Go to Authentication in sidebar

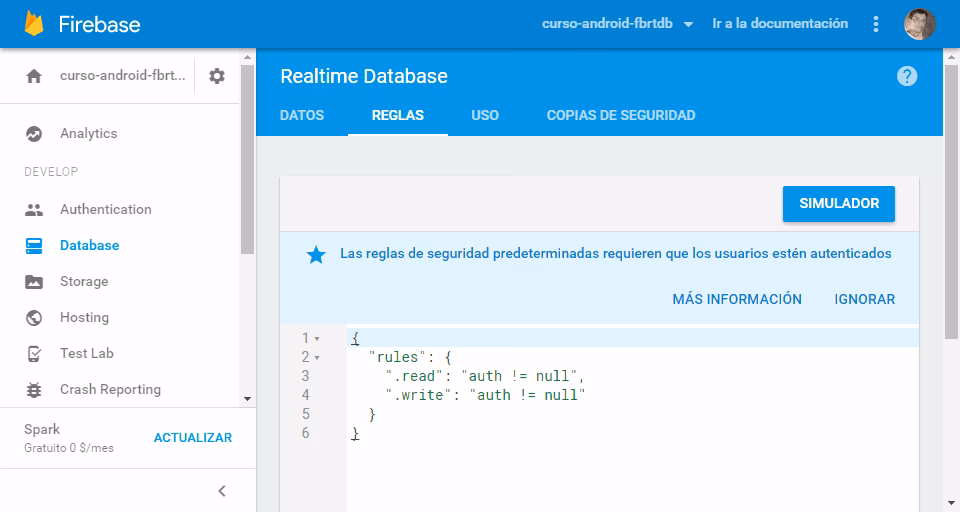(105, 209)
